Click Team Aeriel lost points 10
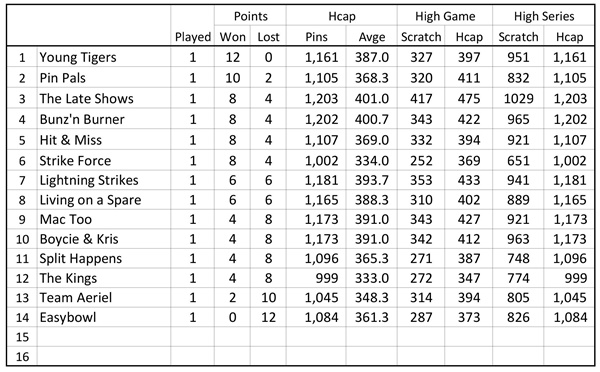This screenshot has height=372, width=600. 268,298
